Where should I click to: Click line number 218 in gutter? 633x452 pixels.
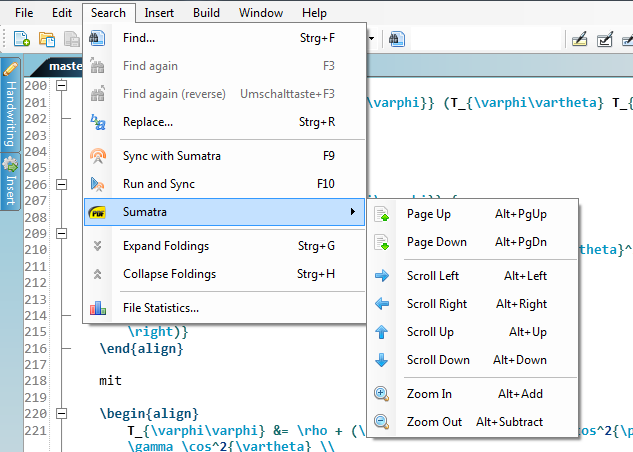(36, 381)
